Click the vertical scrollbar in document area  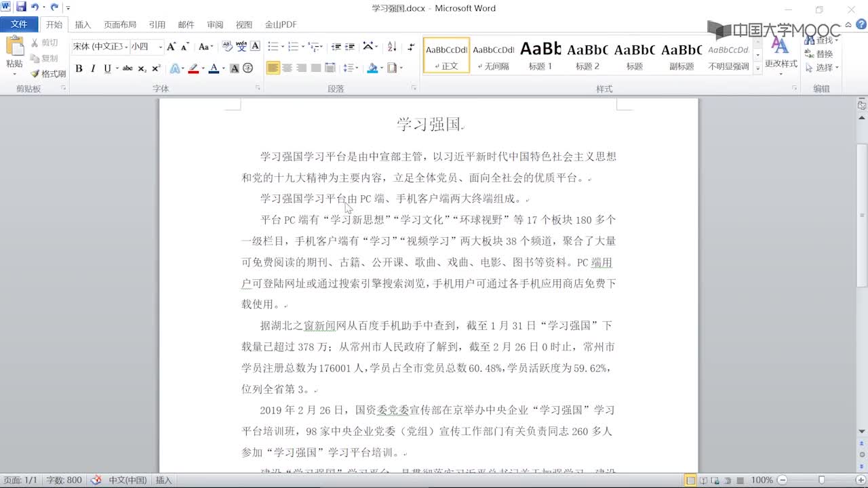(x=862, y=216)
